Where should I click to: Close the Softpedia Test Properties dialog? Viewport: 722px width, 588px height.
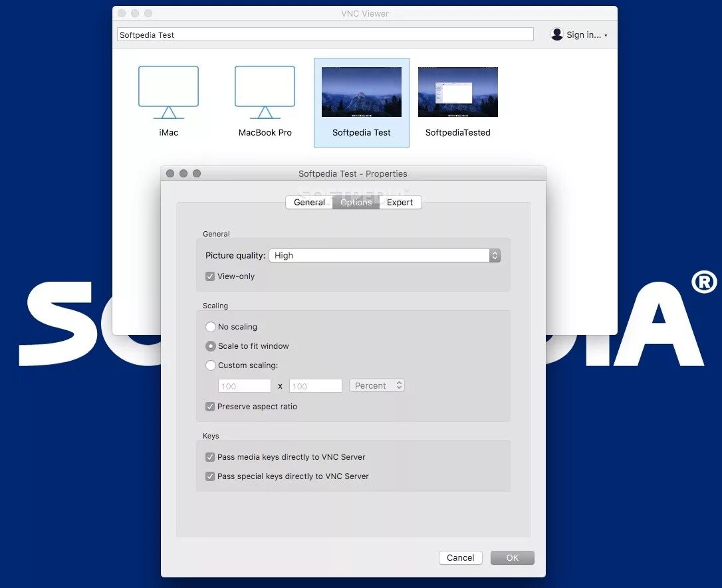tap(170, 173)
